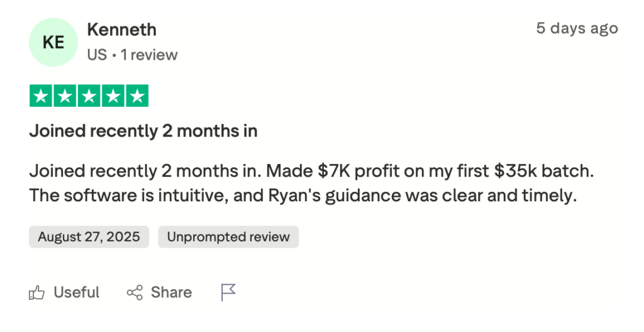
Task: Open reviewer Kenneth's profile name
Action: 121,30
